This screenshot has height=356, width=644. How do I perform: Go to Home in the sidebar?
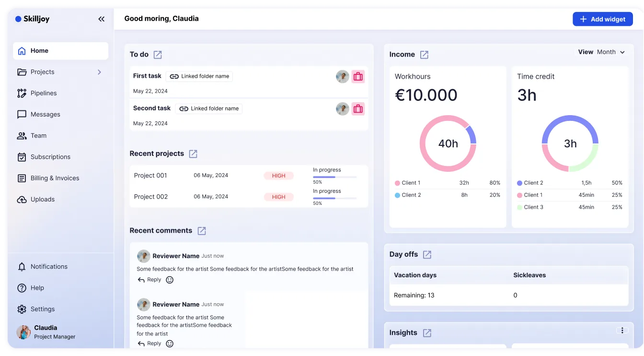[61, 51]
